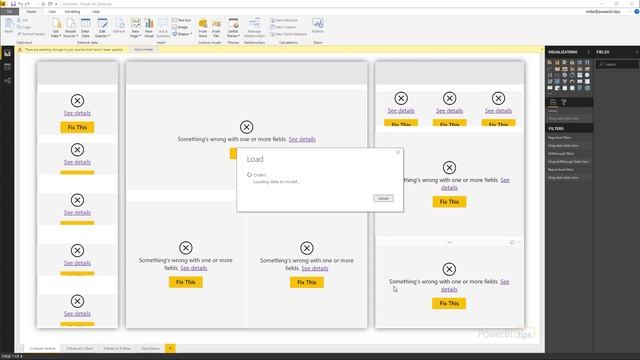
Task: Switch to the Fields well tab in Visualizations
Action: click(x=553, y=102)
